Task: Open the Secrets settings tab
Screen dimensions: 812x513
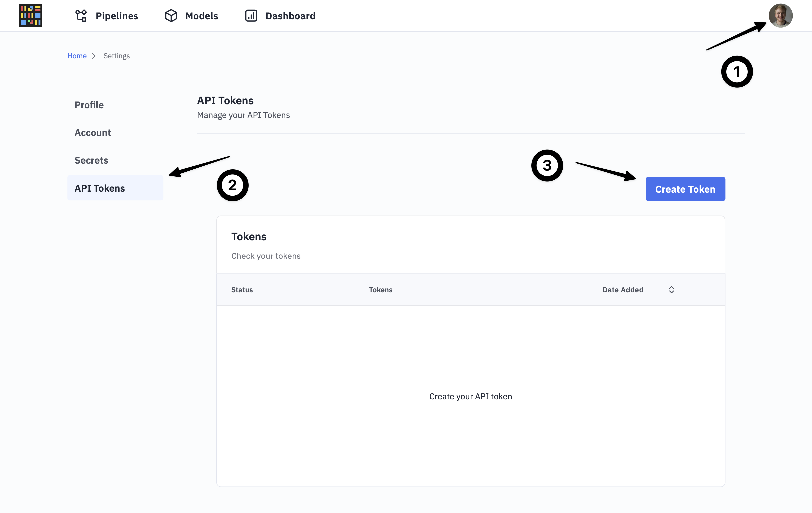Action: [x=91, y=160]
